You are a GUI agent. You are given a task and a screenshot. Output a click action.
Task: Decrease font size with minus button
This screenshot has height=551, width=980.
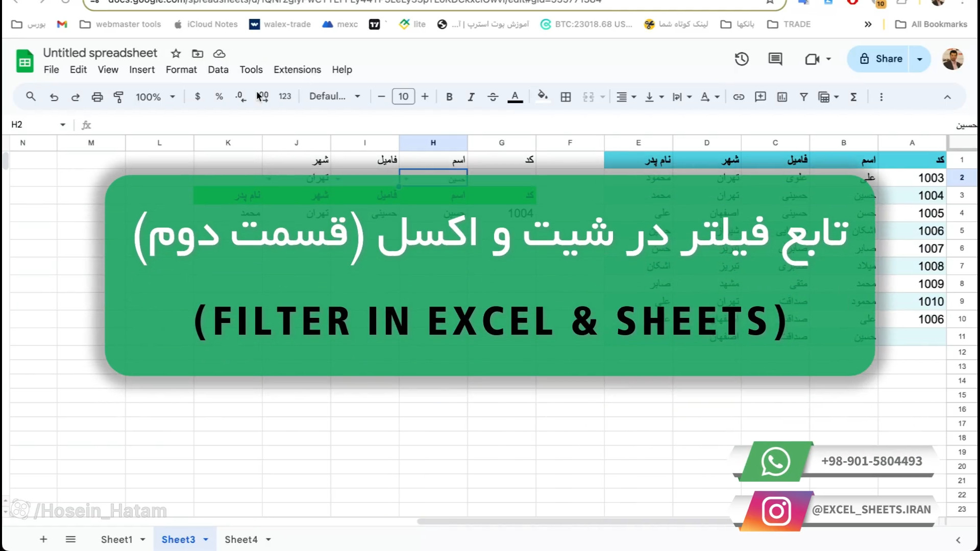tap(381, 96)
